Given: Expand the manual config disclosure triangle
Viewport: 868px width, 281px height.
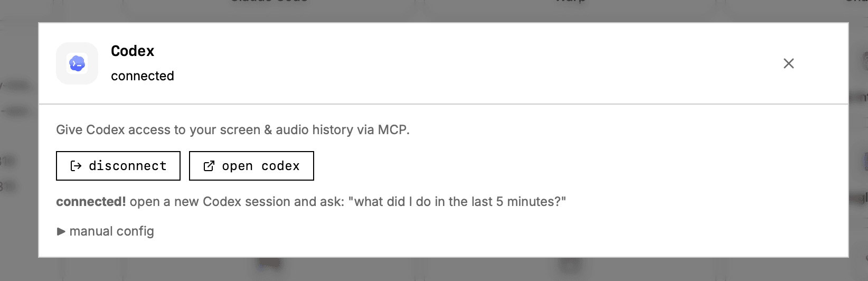Looking at the screenshot, I should pos(61,231).
